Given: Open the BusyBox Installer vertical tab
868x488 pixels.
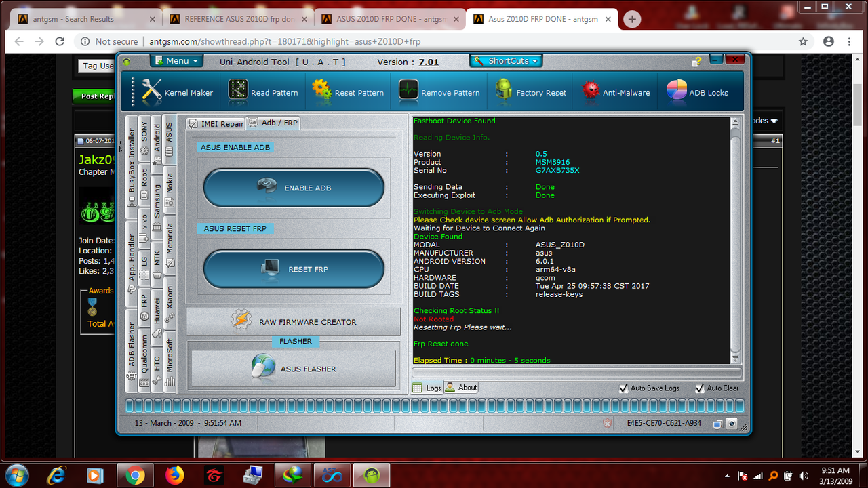Looking at the screenshot, I should pyautogui.click(x=132, y=167).
